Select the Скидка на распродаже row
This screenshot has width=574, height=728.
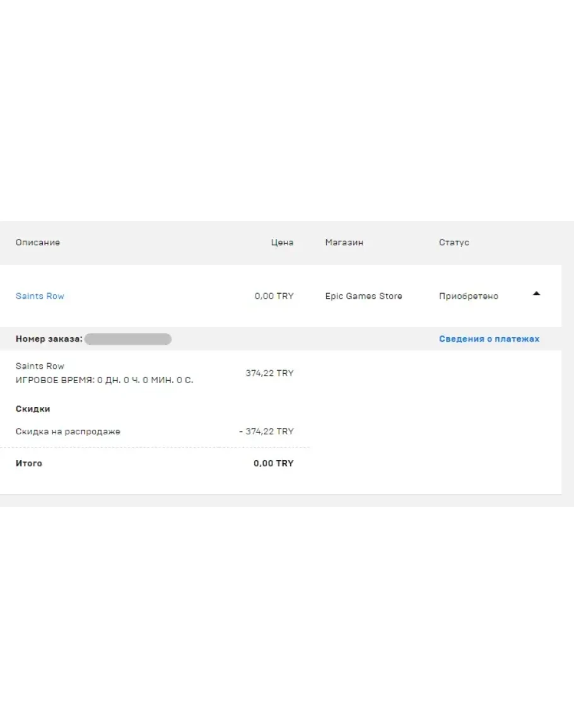tap(67, 432)
